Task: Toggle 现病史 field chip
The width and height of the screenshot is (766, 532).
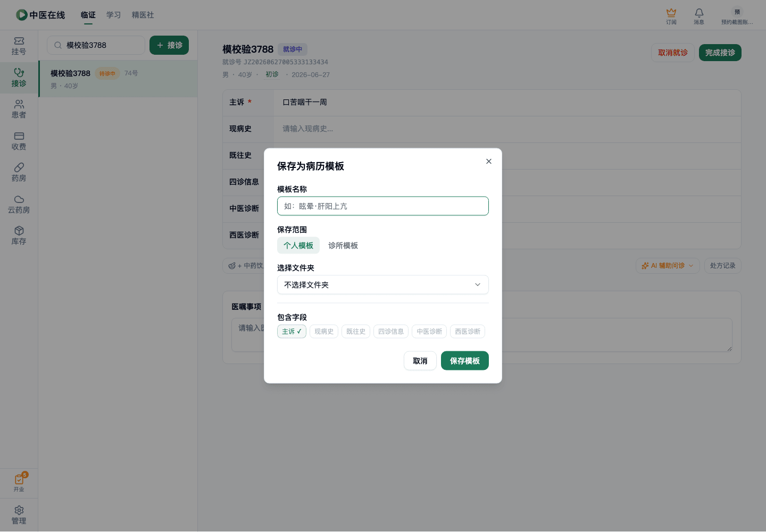Action: 324,332
